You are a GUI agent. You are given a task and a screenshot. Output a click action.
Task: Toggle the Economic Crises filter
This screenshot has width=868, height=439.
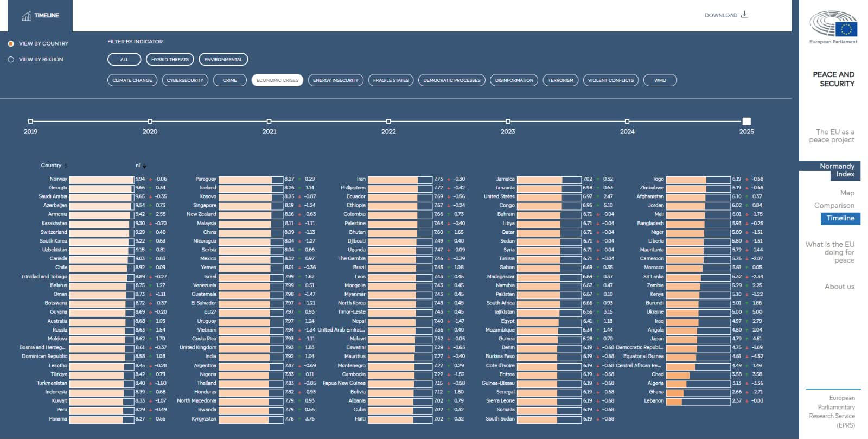[x=277, y=80]
